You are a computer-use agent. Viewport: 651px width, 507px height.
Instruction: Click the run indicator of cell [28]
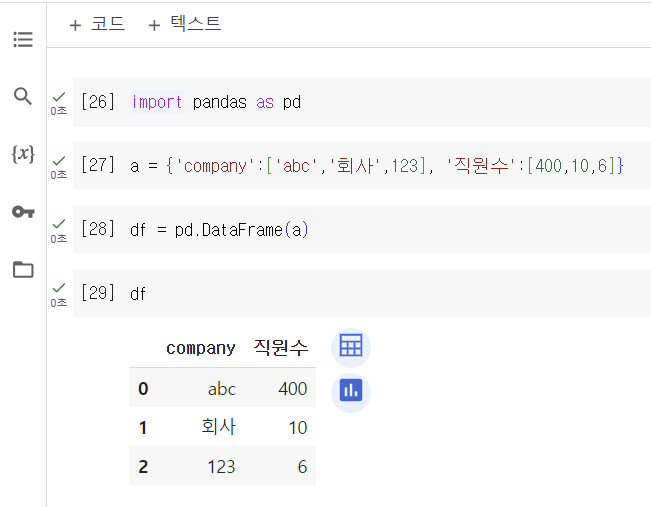(59, 230)
